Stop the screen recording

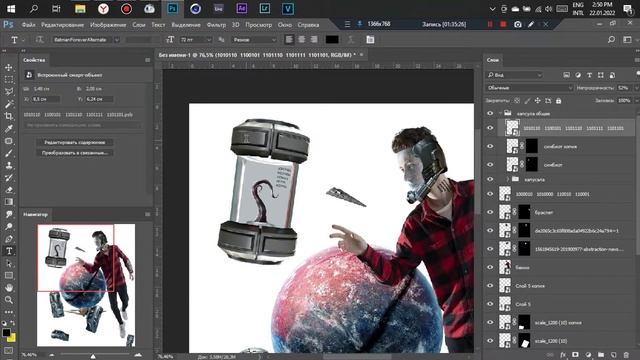tap(503, 24)
